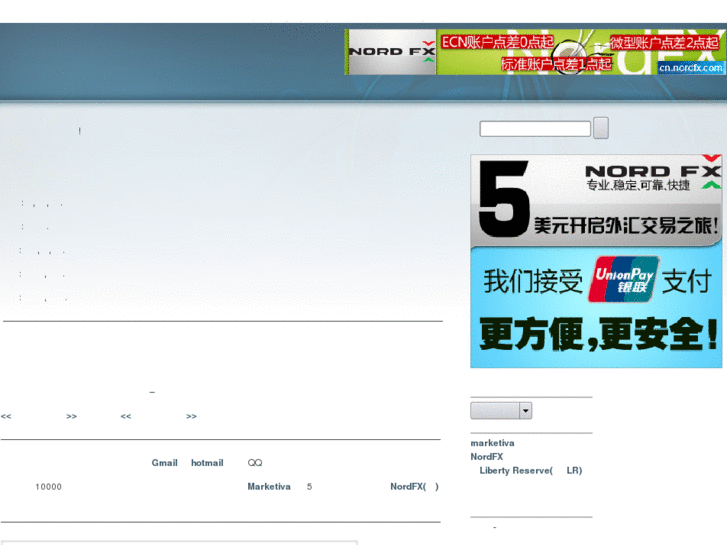Follow the hotmail link

(x=207, y=463)
